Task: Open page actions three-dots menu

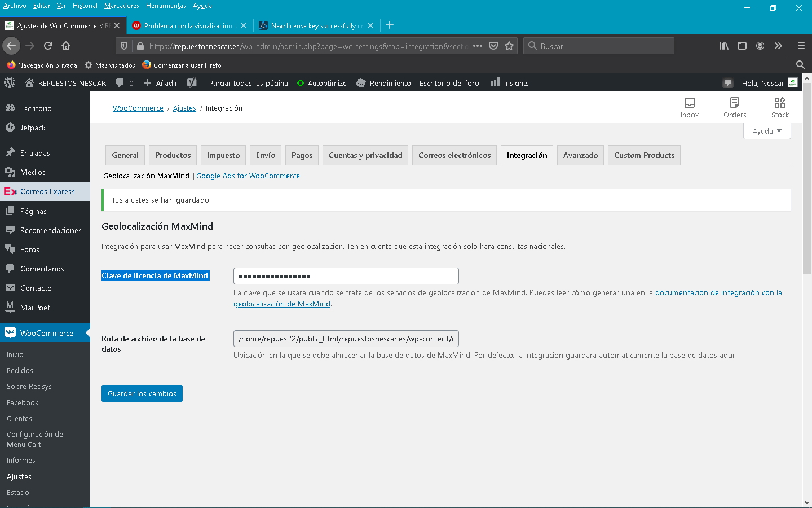Action: [478, 46]
